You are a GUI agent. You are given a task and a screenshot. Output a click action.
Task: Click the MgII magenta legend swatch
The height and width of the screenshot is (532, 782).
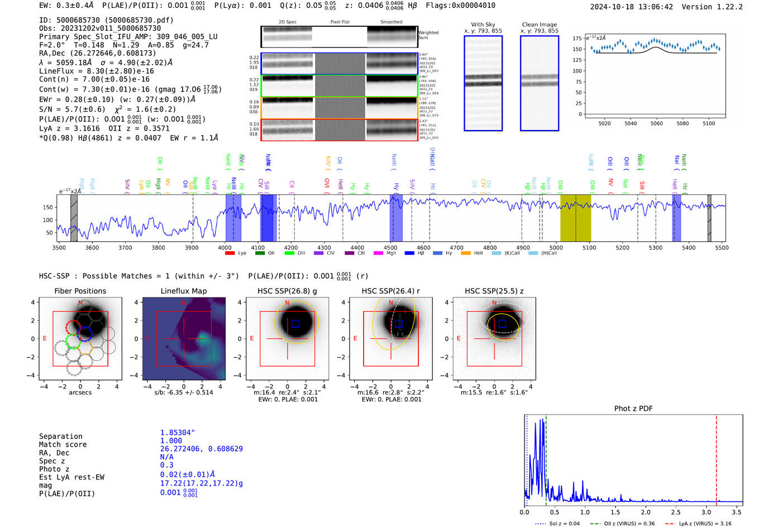click(379, 253)
